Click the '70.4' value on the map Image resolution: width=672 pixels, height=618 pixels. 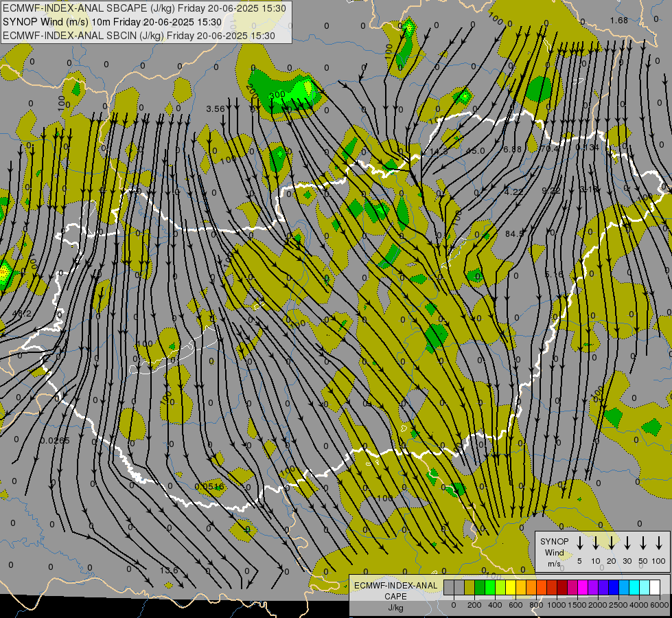coord(550,148)
